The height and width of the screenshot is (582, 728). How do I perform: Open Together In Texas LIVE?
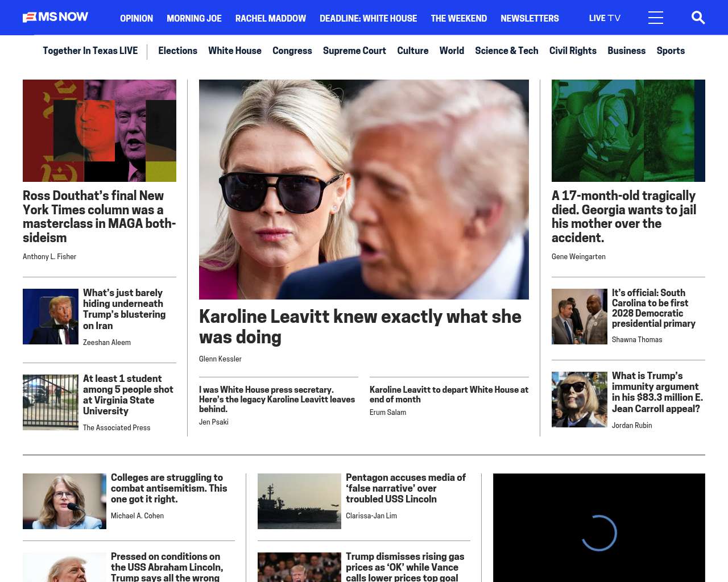pos(90,51)
